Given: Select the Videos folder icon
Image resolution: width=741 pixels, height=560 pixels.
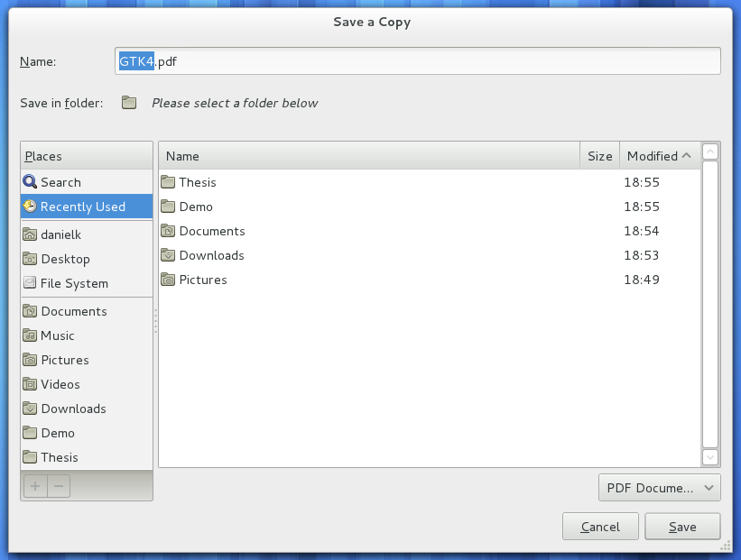Looking at the screenshot, I should 29,384.
